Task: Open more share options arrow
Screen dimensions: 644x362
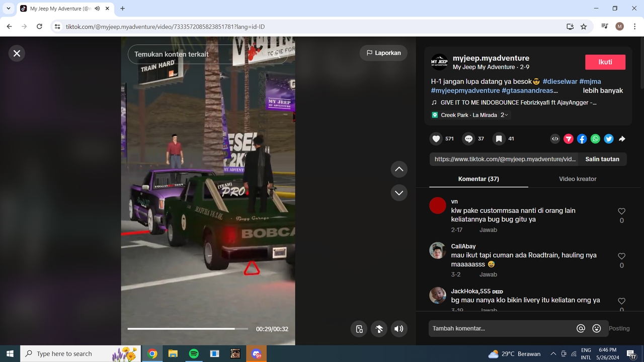Action: (x=622, y=139)
